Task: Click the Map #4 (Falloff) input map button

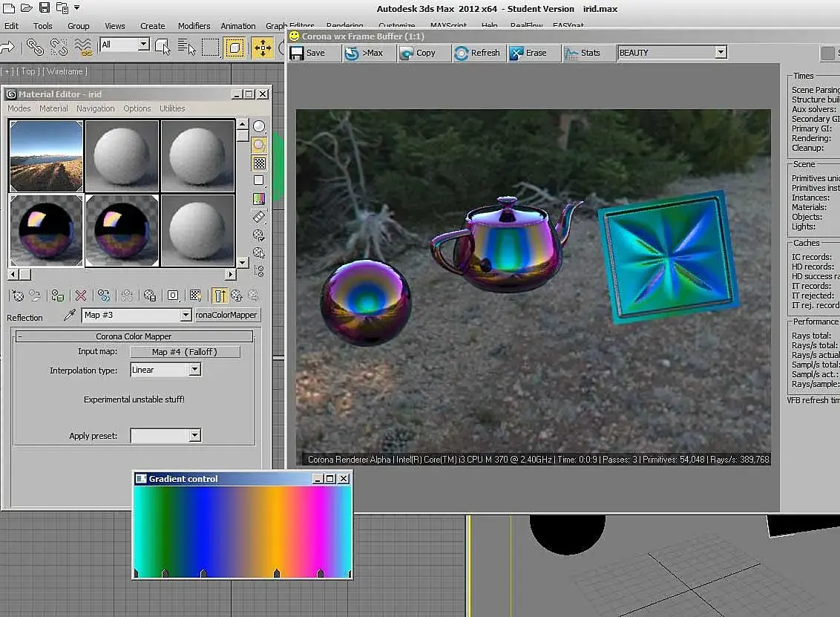Action: [x=185, y=352]
